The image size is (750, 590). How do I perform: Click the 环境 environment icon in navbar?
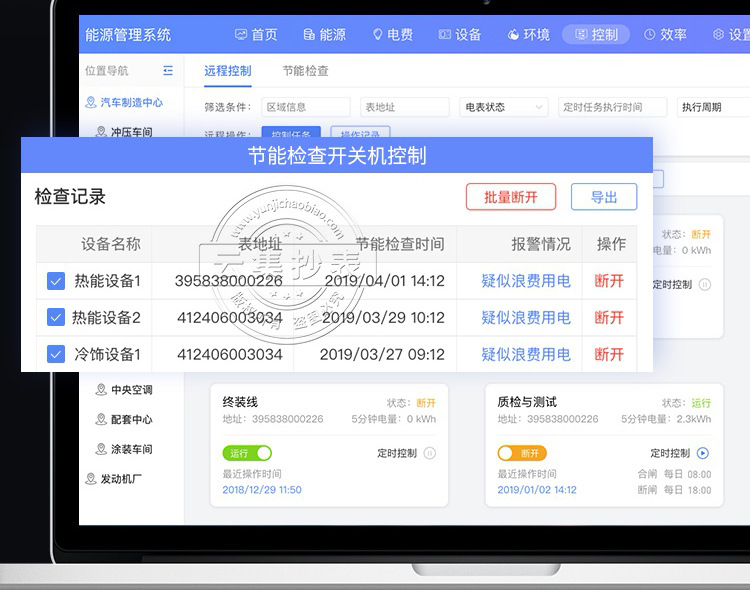(x=513, y=34)
